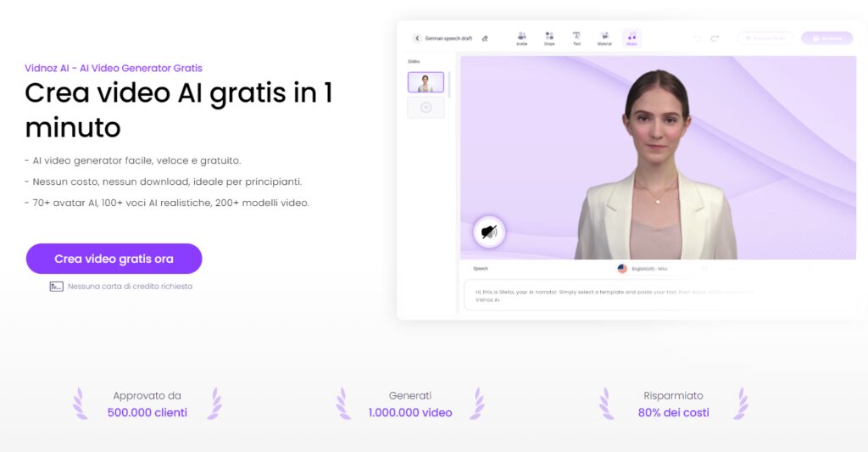The width and height of the screenshot is (868, 452).
Task: Select the Shape tool in the editor toolbar
Action: [x=549, y=38]
